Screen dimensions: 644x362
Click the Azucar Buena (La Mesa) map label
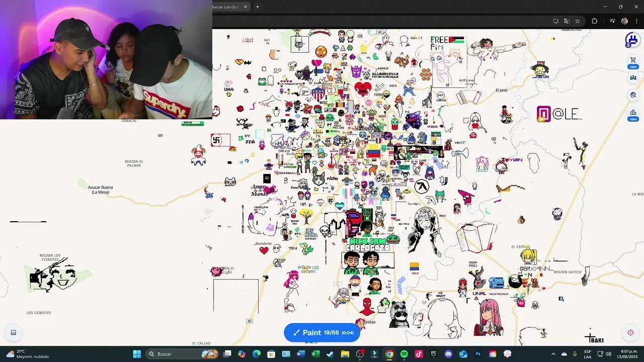click(100, 190)
